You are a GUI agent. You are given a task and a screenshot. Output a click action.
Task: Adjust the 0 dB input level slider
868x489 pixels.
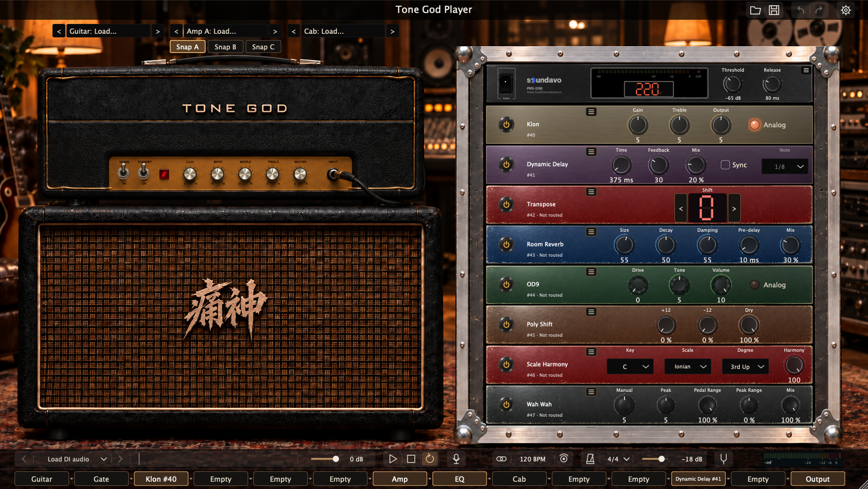[325, 459]
